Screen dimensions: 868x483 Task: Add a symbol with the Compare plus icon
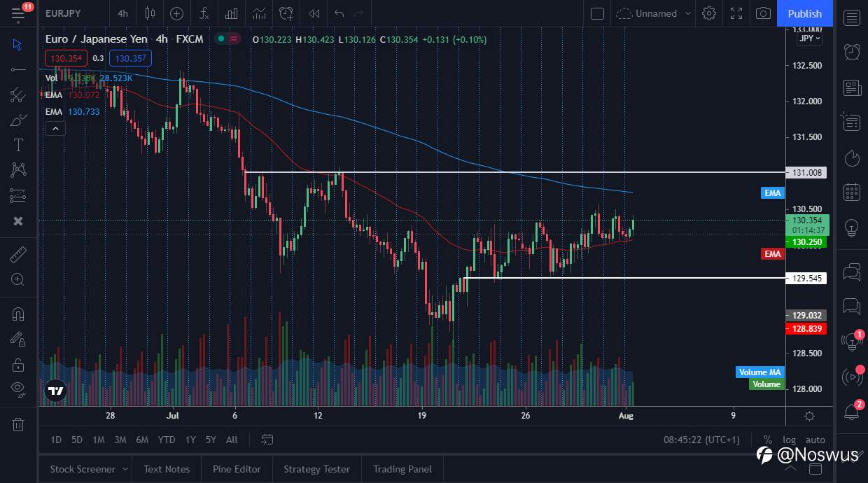176,13
